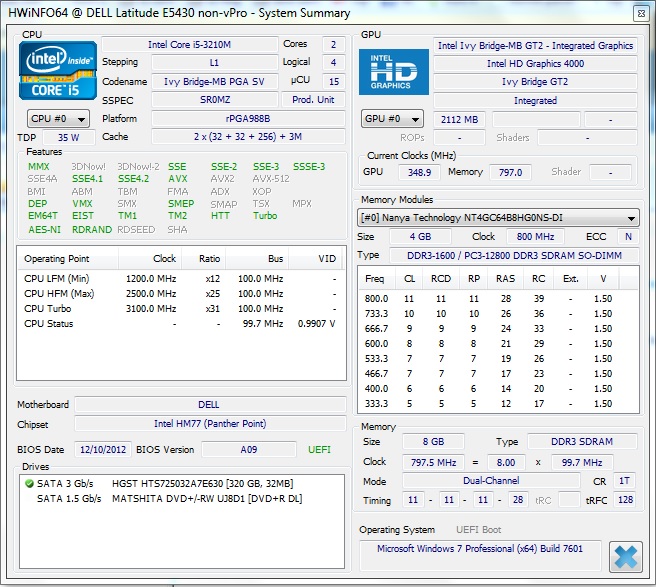Viewport: 656px width, 587px height.
Task: Click the CR value 1T
Action: click(x=624, y=481)
